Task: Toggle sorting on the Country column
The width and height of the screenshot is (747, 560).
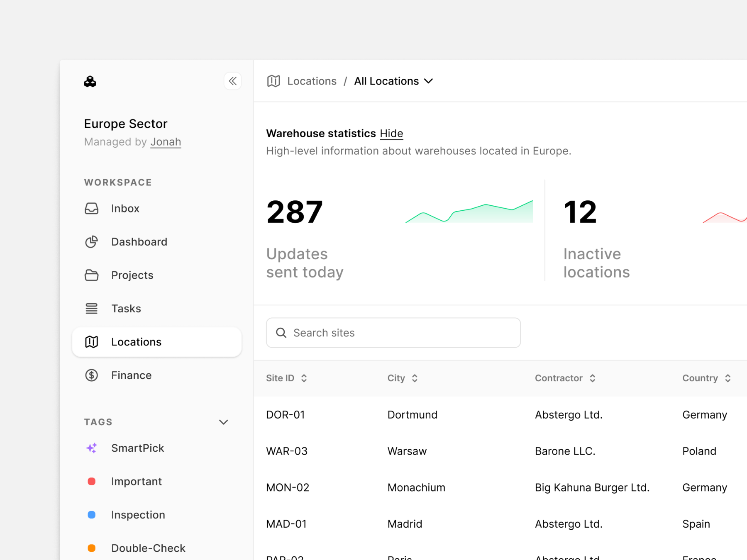Action: click(x=727, y=378)
